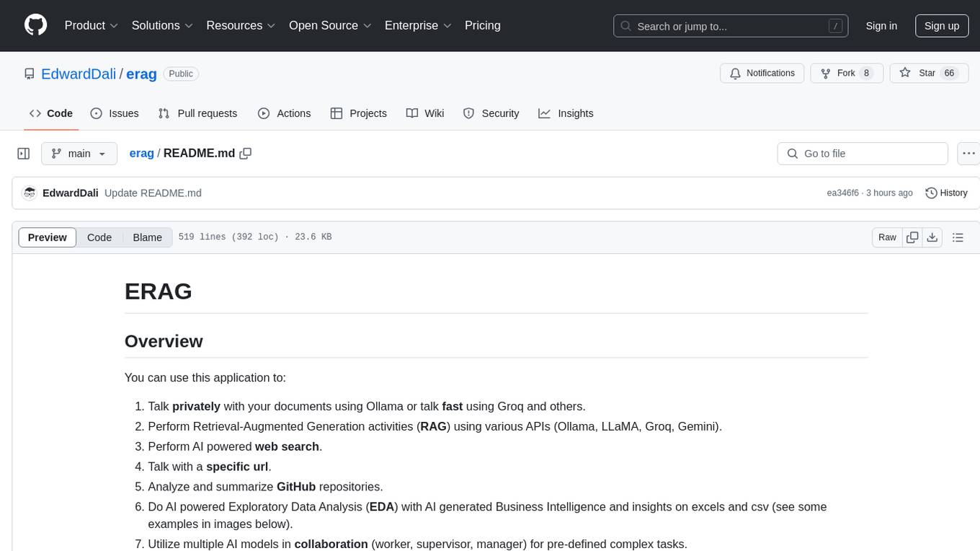Open the EdwardDali profile link
Screen dimensions: 980x551
point(79,74)
